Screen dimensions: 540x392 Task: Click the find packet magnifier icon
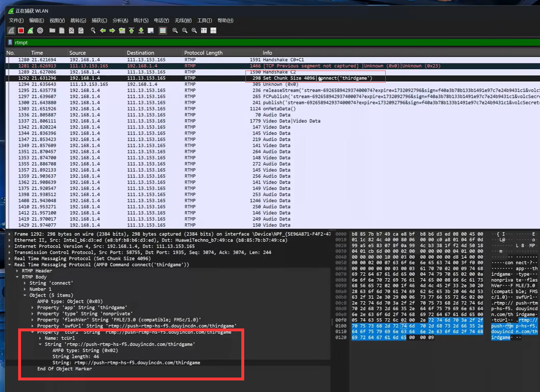[x=93, y=31]
